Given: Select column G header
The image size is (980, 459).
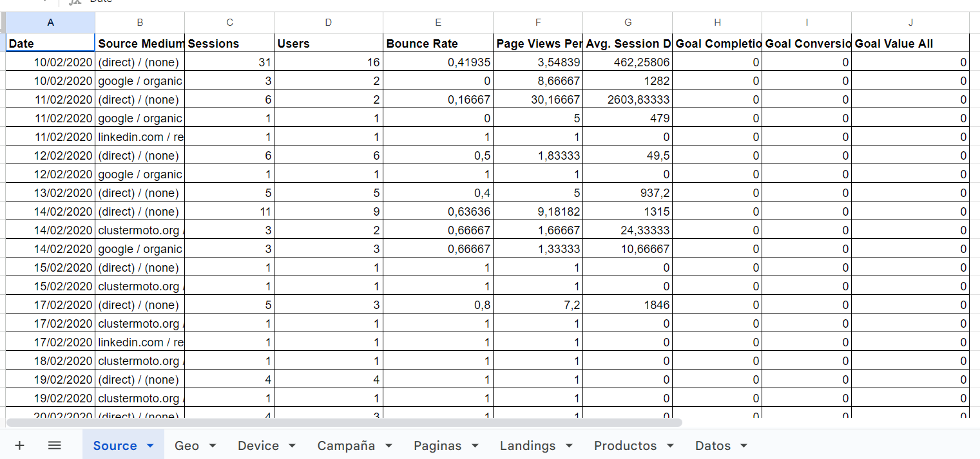Looking at the screenshot, I should [628, 23].
